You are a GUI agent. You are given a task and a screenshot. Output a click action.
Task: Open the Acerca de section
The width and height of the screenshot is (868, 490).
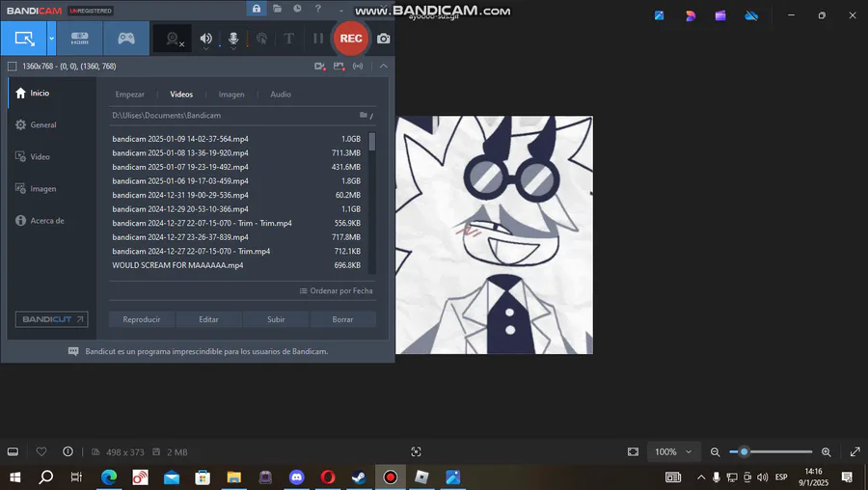click(53, 220)
